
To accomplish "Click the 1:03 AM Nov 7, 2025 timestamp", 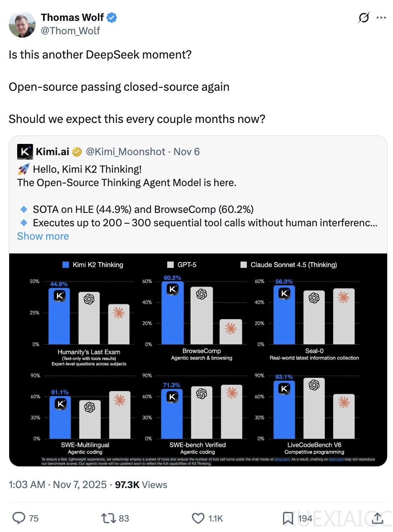I will click(58, 485).
